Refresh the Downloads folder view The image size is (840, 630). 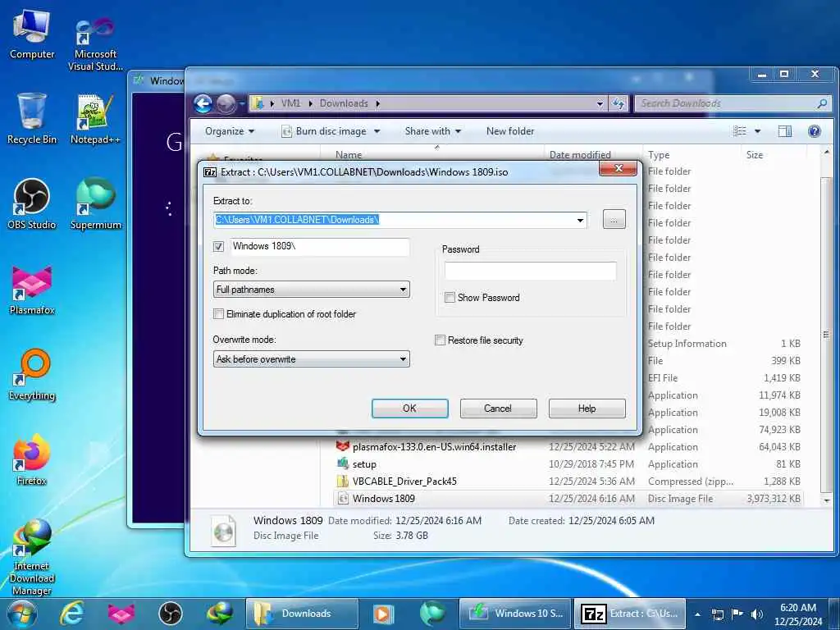click(x=619, y=103)
